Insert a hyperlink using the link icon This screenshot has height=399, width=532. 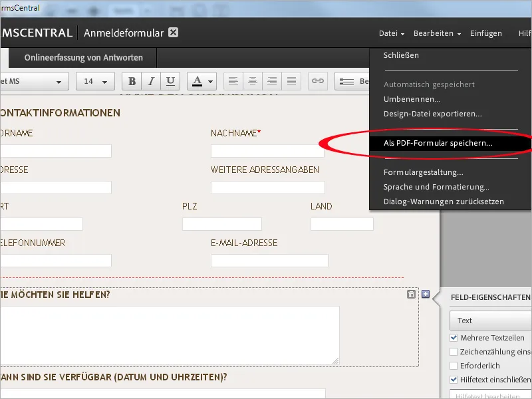(317, 80)
